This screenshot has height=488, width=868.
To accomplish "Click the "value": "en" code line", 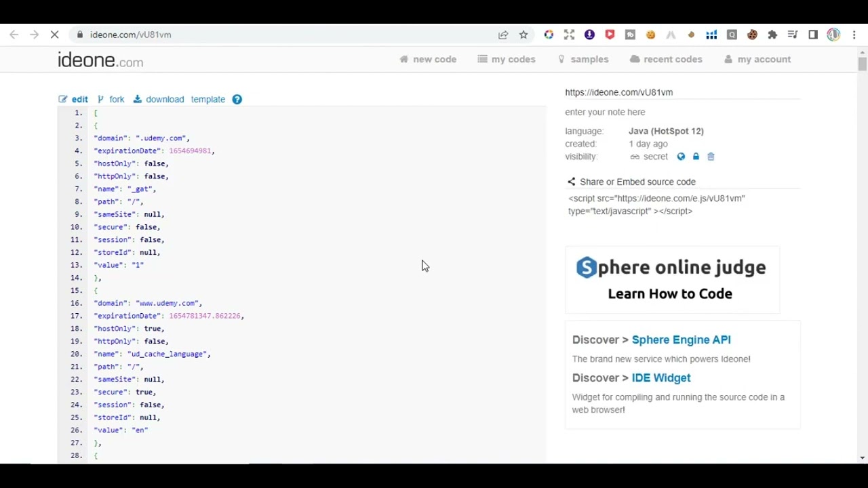I will [121, 430].
